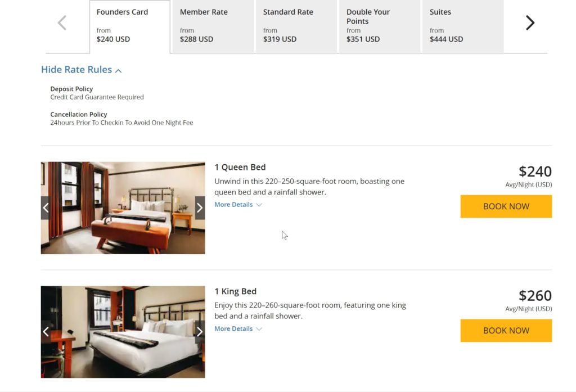
Task: Click the 1 King Bed room title
Action: click(236, 291)
